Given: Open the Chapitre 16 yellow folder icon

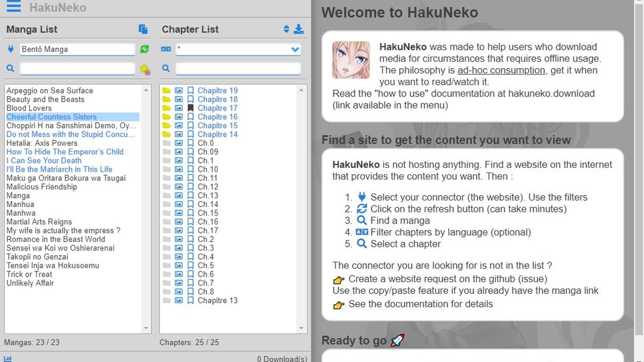Looking at the screenshot, I should click(x=166, y=117).
